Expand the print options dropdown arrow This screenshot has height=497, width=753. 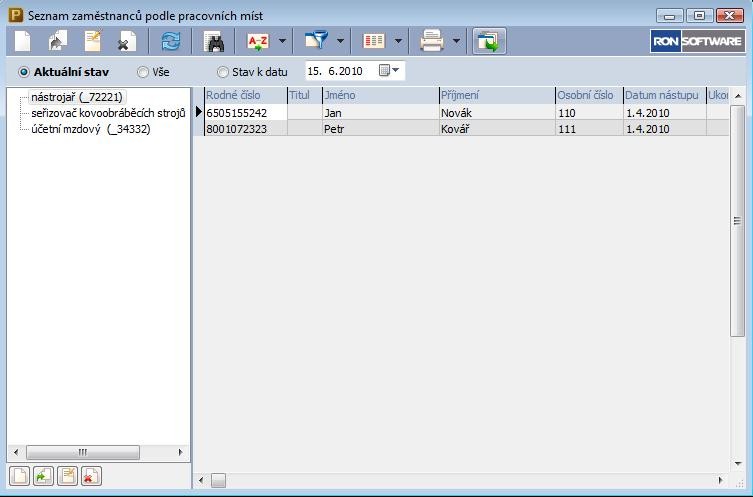click(x=457, y=41)
